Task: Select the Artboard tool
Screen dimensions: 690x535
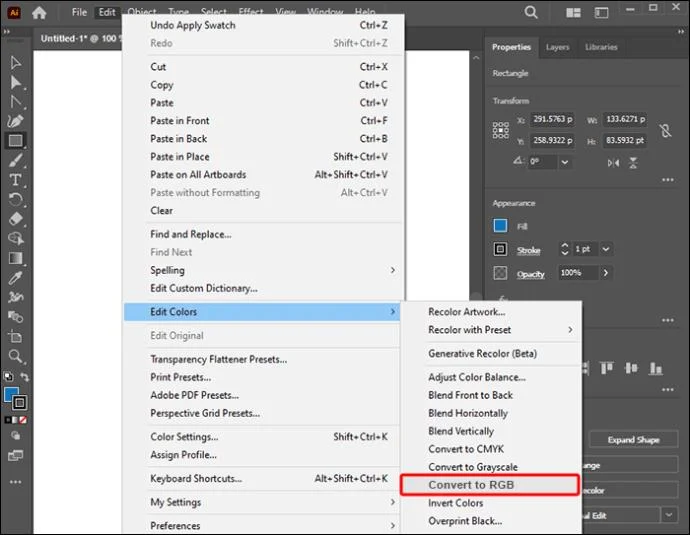Action: coord(15,337)
